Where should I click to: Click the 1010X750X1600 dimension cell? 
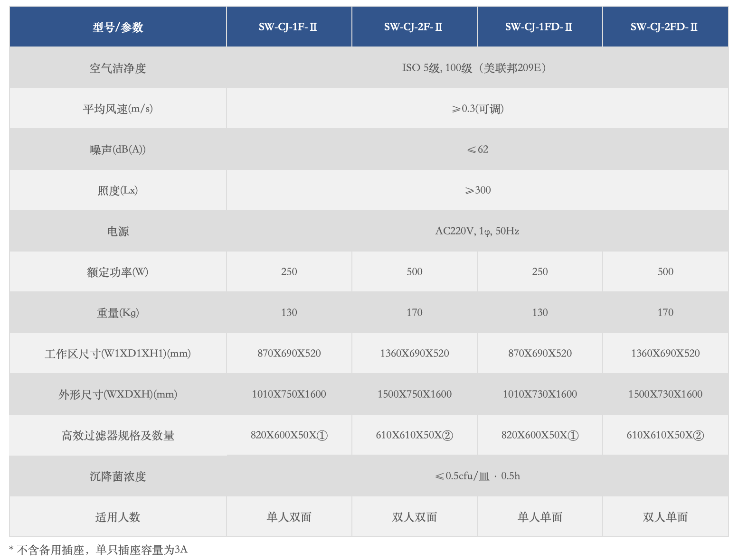pyautogui.click(x=289, y=394)
